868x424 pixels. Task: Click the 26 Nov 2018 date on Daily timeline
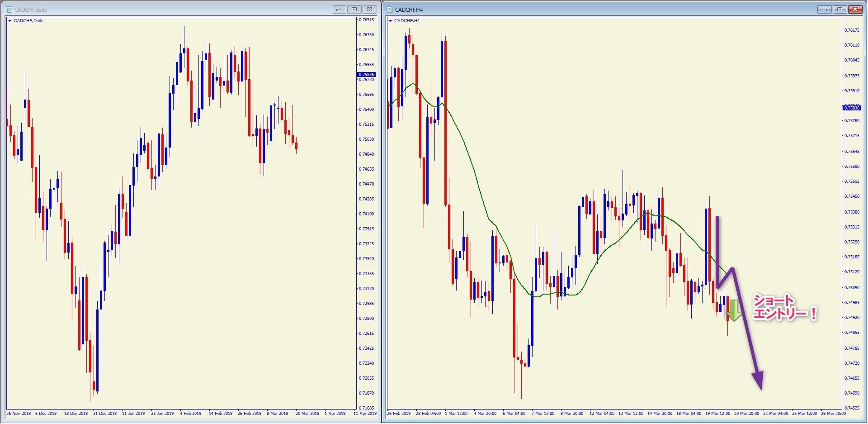19,414
